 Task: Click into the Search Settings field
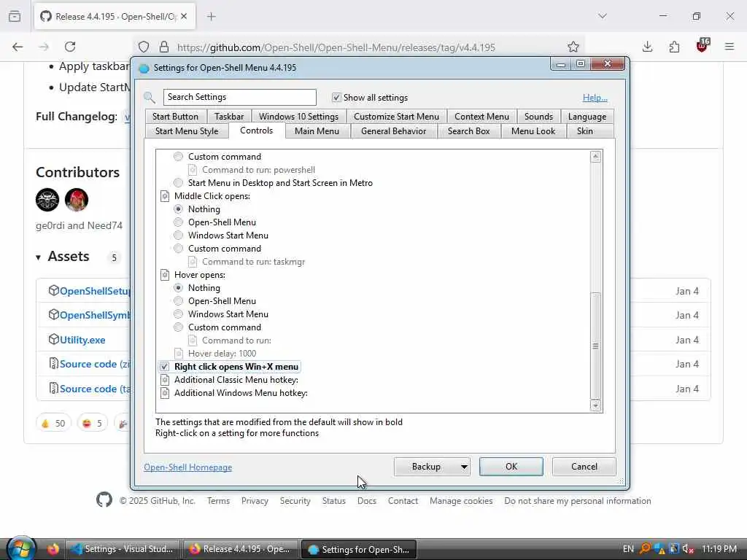[239, 97]
